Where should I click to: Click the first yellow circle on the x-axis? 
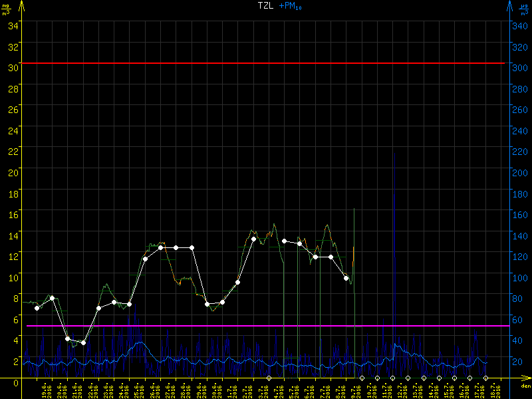click(x=269, y=378)
